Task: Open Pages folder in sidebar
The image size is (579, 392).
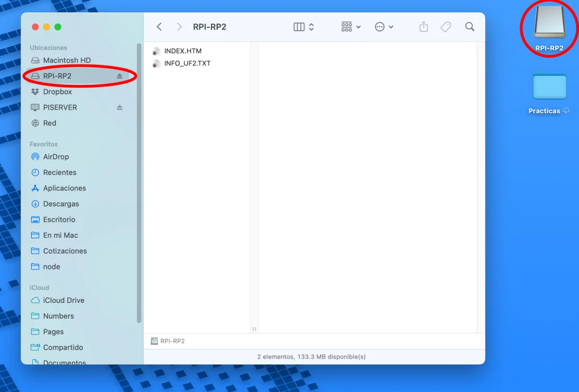Action: (79, 332)
